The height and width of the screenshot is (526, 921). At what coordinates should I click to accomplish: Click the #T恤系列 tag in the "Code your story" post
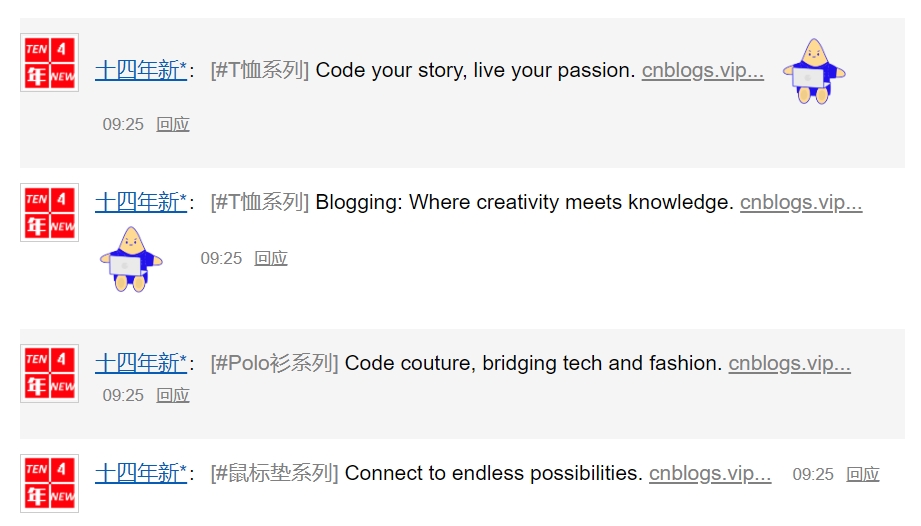260,70
